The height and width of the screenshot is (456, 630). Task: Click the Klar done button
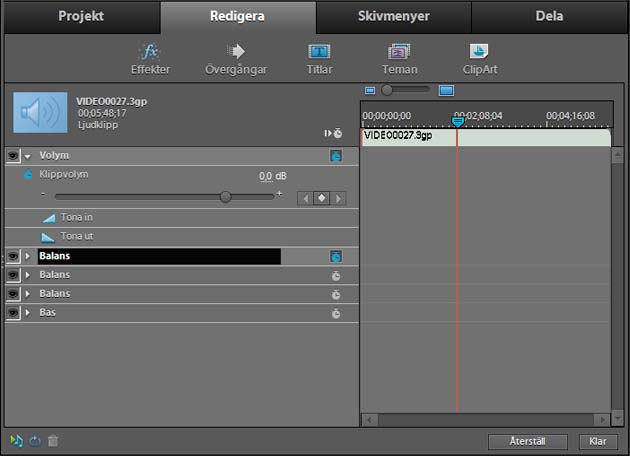point(598,442)
